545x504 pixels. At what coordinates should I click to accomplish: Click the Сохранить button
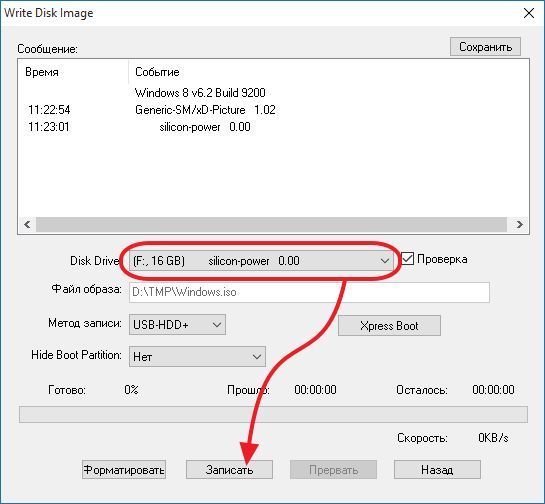click(x=485, y=47)
